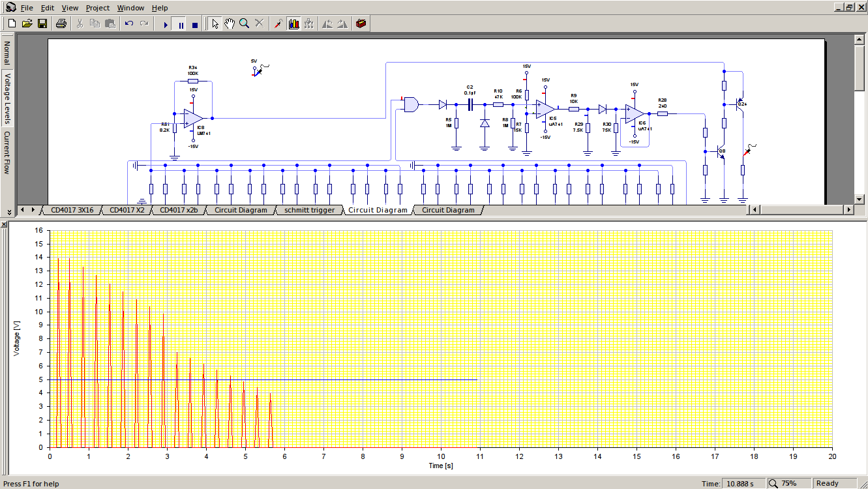Switch to the schmitt trigger tab
The height and width of the screenshot is (489, 868).
tap(310, 210)
